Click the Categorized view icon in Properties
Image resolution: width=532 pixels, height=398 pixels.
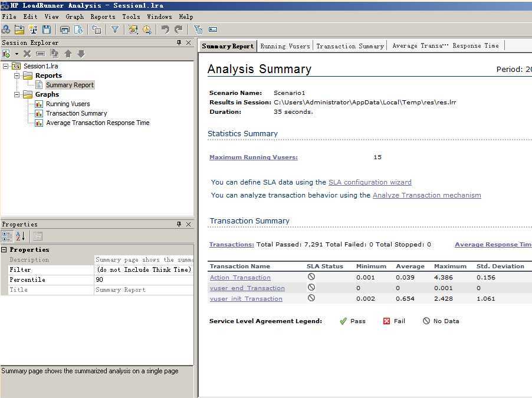click(x=7, y=236)
